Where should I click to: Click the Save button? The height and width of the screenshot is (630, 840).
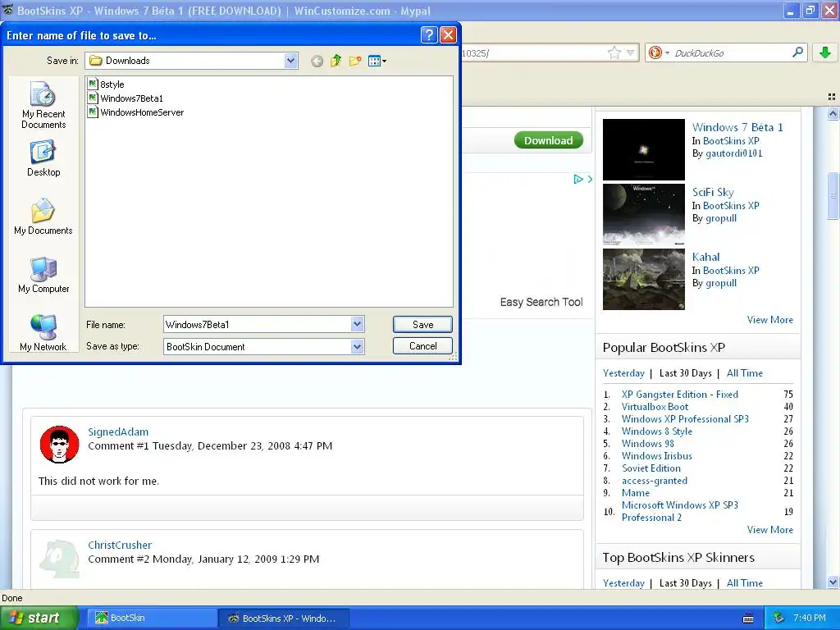click(x=422, y=324)
